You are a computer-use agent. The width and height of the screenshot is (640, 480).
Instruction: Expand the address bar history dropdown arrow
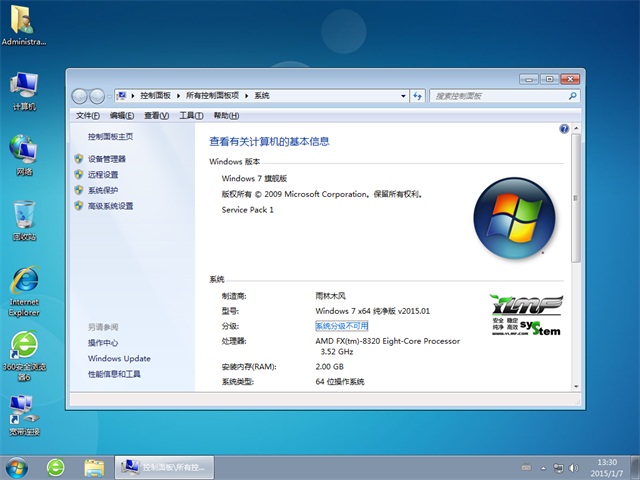coord(403,96)
